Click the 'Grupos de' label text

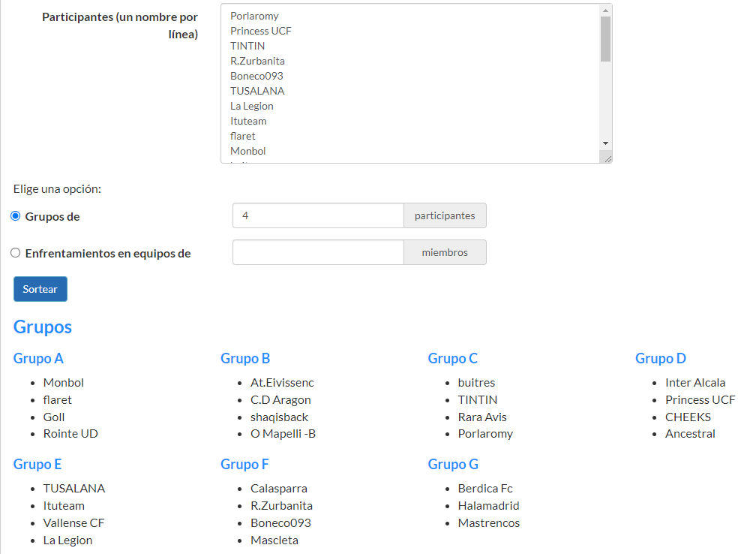pos(52,217)
